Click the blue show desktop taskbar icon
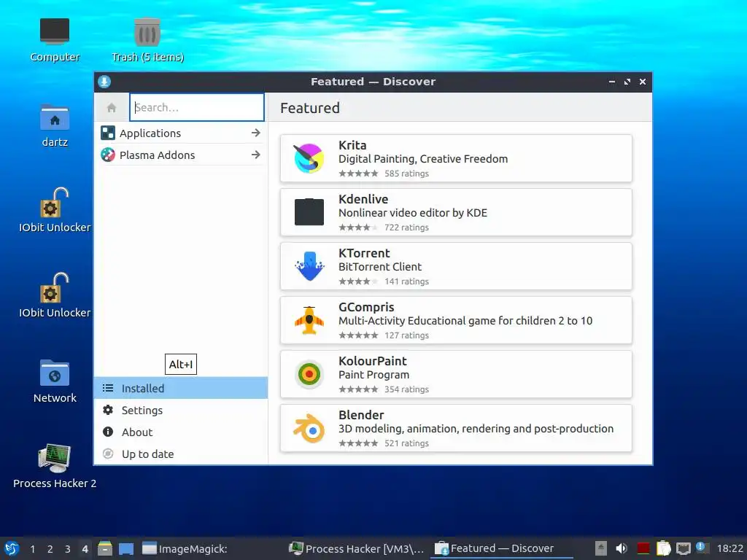This screenshot has height=560, width=747. pyautogui.click(x=125, y=548)
